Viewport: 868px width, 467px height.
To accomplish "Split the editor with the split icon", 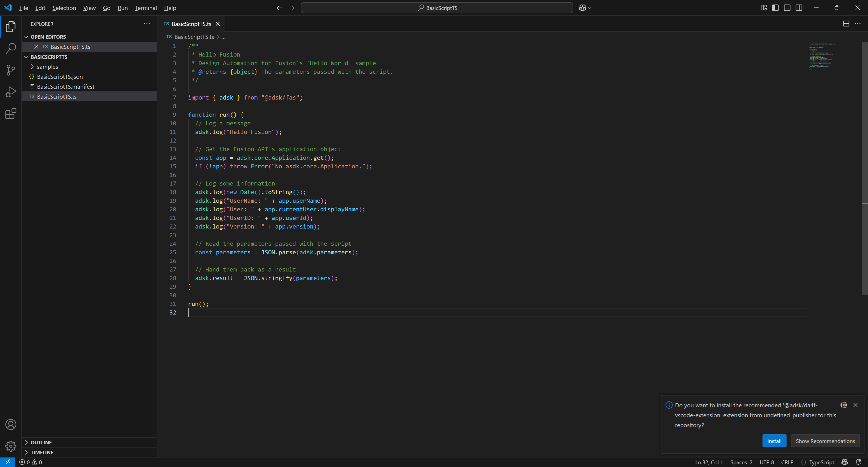I will (x=846, y=24).
